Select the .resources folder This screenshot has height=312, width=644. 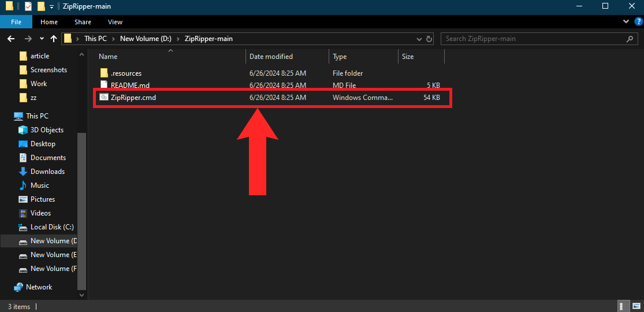tap(126, 73)
